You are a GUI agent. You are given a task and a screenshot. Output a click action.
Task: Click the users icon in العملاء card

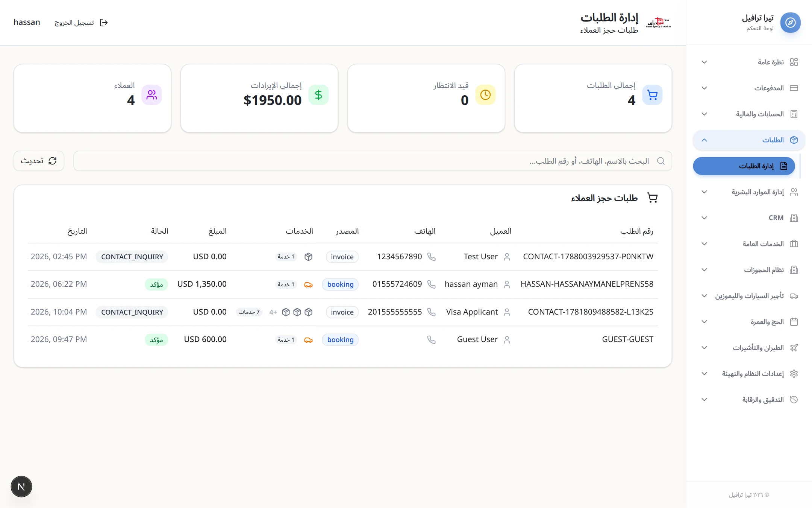[x=151, y=95]
